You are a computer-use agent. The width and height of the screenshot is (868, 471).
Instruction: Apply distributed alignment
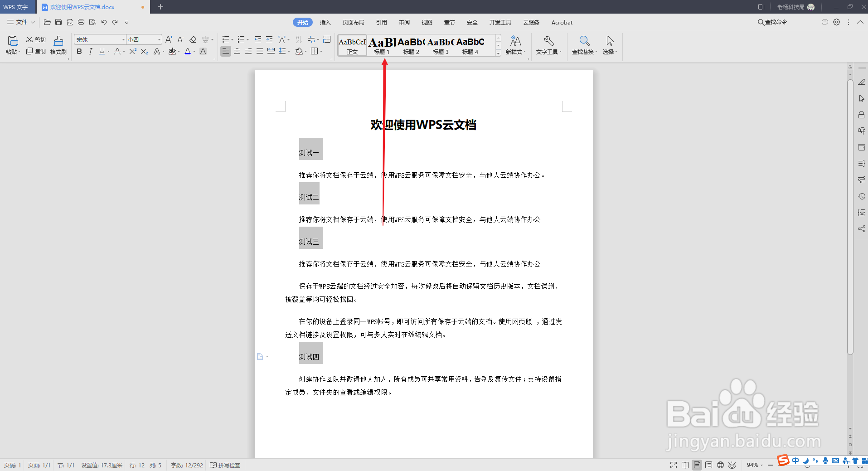click(x=271, y=51)
